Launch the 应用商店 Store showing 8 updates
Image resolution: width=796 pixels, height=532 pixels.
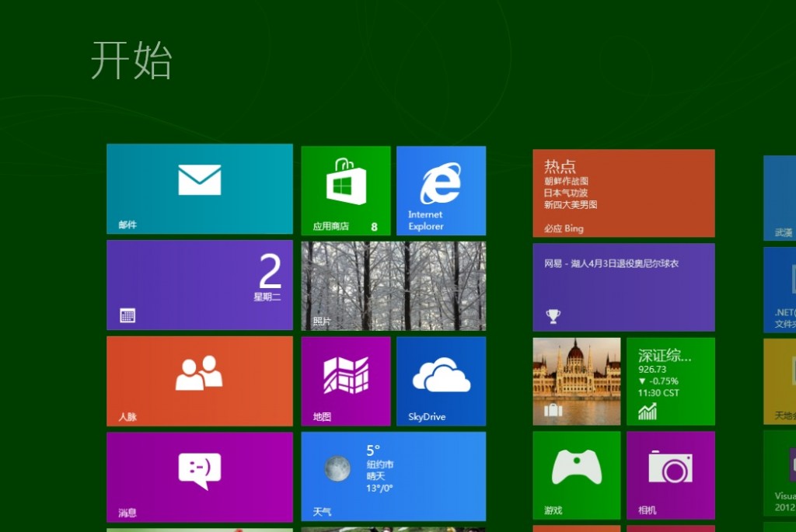(345, 190)
